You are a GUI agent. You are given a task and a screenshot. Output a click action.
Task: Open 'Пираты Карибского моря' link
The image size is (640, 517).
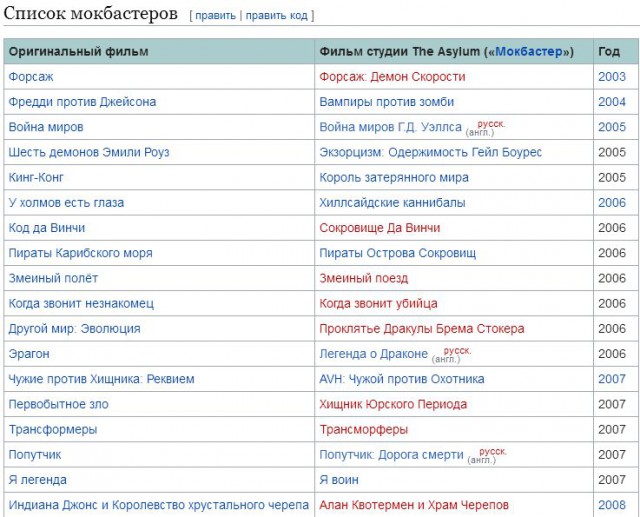coord(80,253)
